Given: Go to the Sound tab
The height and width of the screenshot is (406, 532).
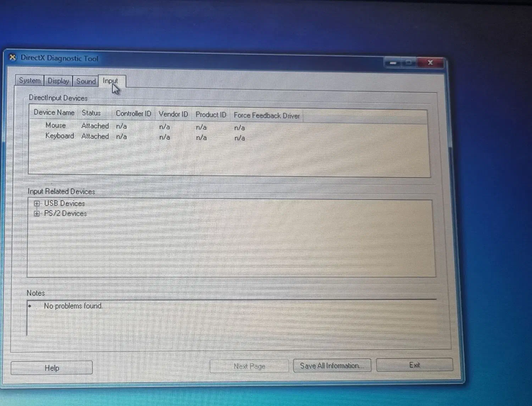Looking at the screenshot, I should pos(86,81).
